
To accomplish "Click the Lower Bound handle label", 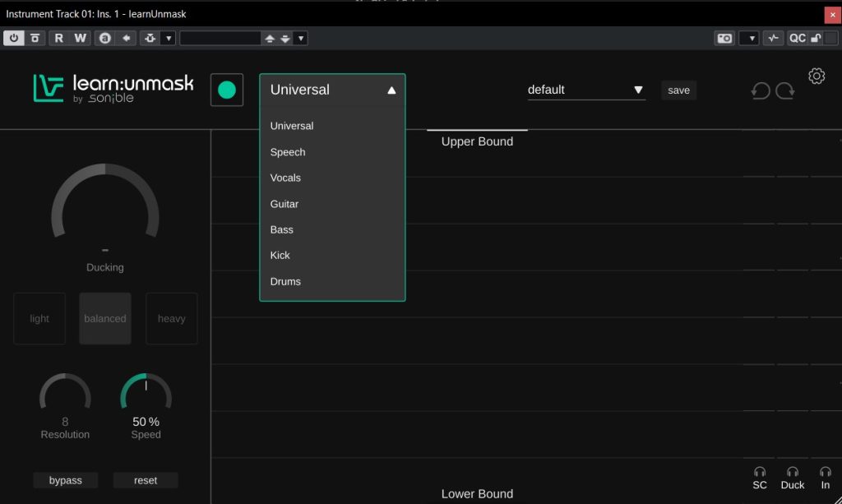I will click(477, 494).
